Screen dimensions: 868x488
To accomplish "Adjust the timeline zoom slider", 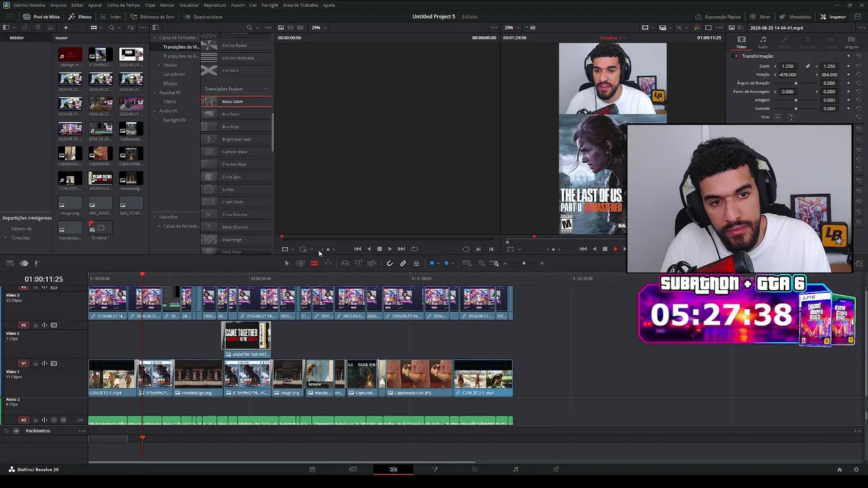I will [x=524, y=263].
